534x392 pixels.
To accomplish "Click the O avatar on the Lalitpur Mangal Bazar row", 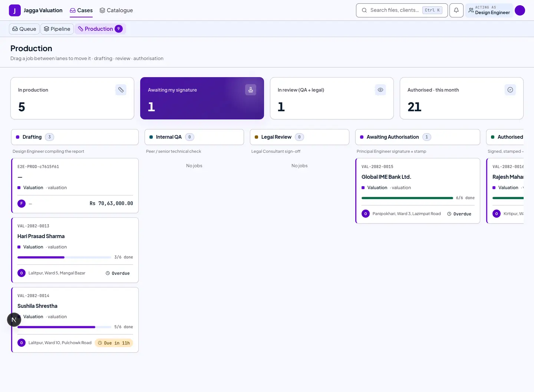I will tap(22, 273).
